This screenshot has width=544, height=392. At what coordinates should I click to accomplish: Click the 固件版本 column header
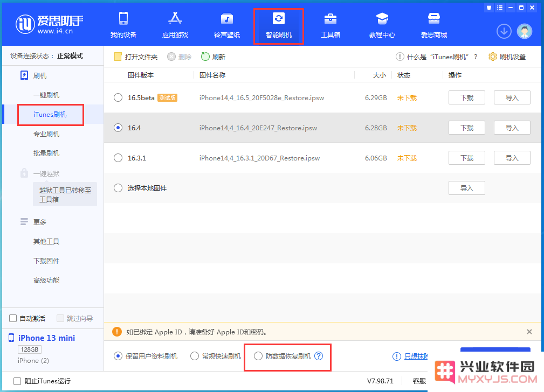point(141,75)
